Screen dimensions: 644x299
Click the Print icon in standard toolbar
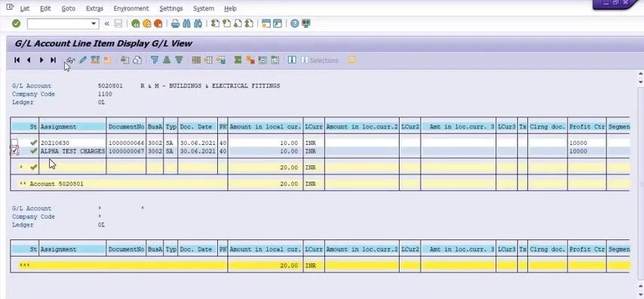click(176, 24)
